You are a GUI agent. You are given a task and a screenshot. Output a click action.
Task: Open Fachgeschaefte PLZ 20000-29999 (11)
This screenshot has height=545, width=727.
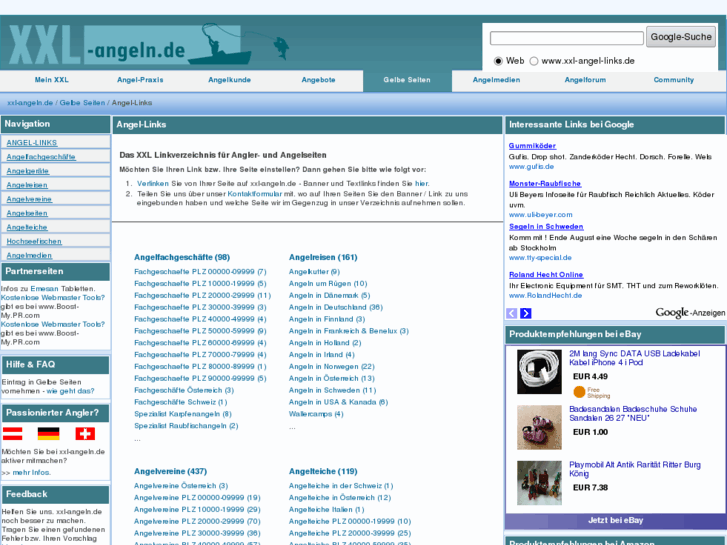tap(203, 295)
